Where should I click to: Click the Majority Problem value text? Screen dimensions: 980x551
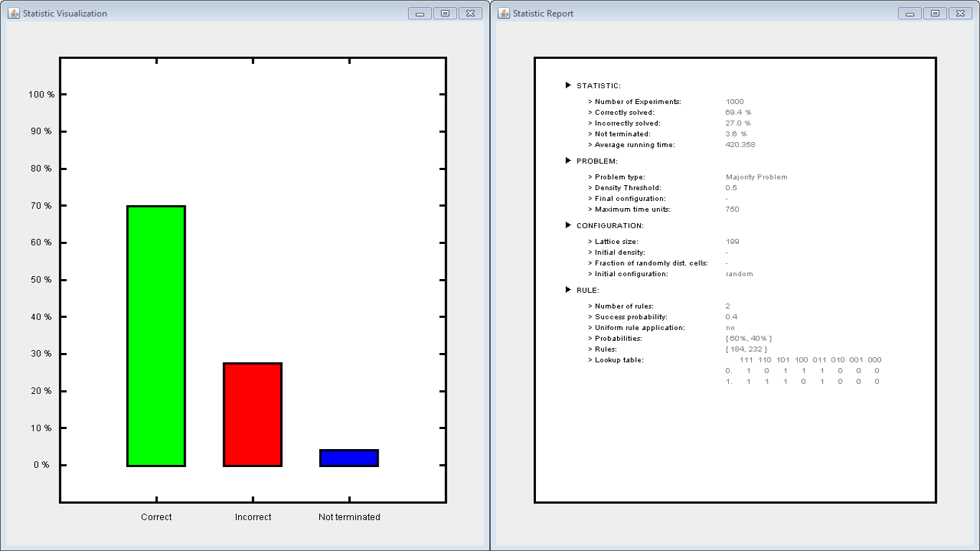click(756, 177)
